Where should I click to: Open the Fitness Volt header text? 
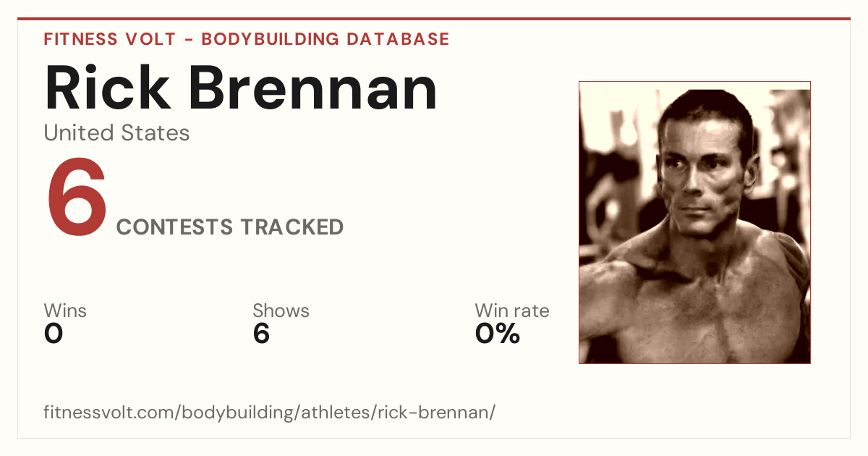[x=109, y=39]
